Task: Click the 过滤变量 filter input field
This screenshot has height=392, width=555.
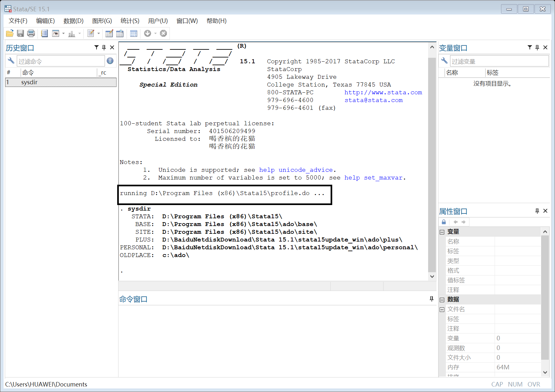Action: [x=499, y=61]
